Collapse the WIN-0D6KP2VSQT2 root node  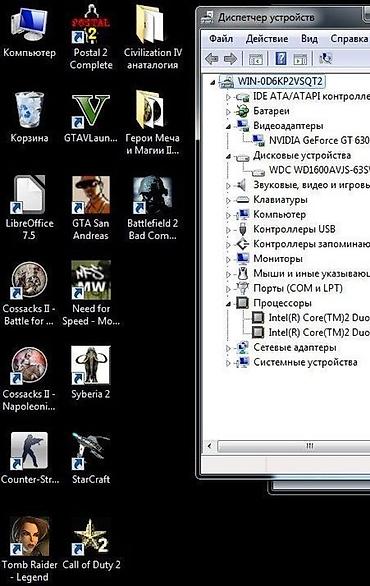(213, 82)
